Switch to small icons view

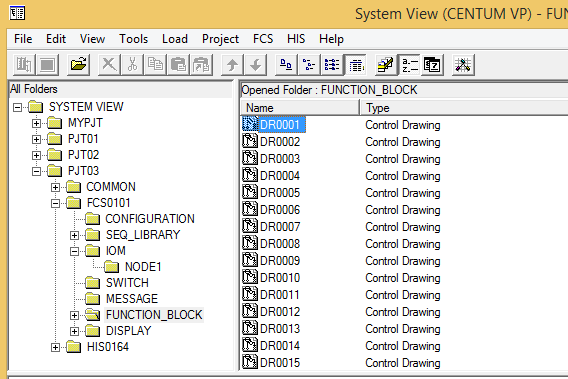[309, 65]
